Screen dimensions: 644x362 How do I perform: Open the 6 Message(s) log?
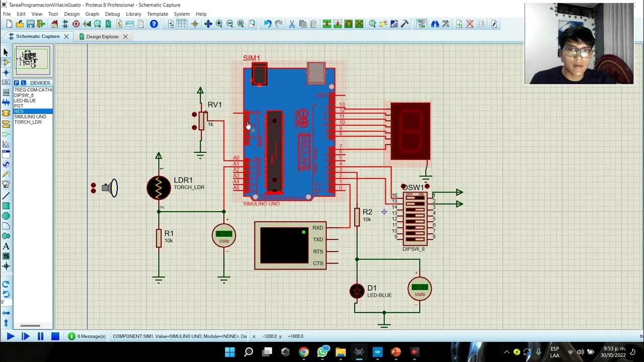tap(87, 336)
